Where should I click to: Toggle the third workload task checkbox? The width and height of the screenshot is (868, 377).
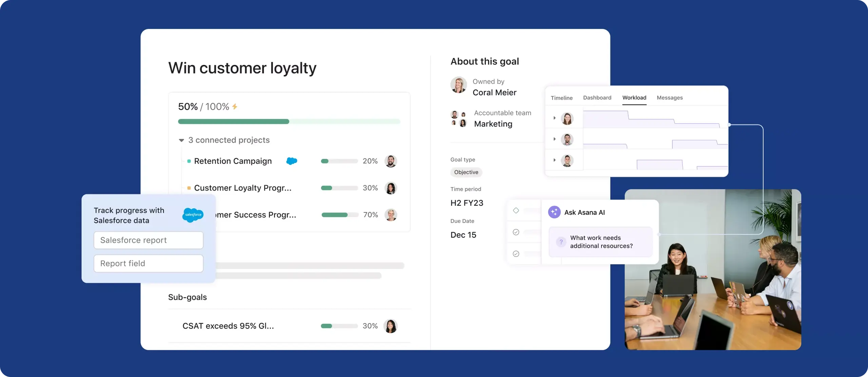[x=515, y=253]
